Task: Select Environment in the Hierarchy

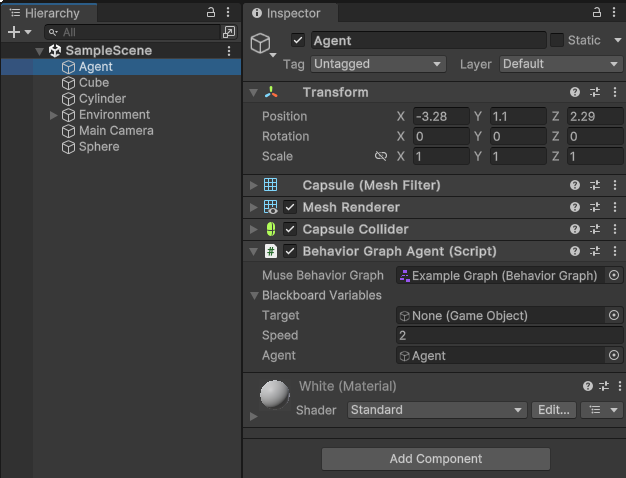Action: [x=114, y=115]
